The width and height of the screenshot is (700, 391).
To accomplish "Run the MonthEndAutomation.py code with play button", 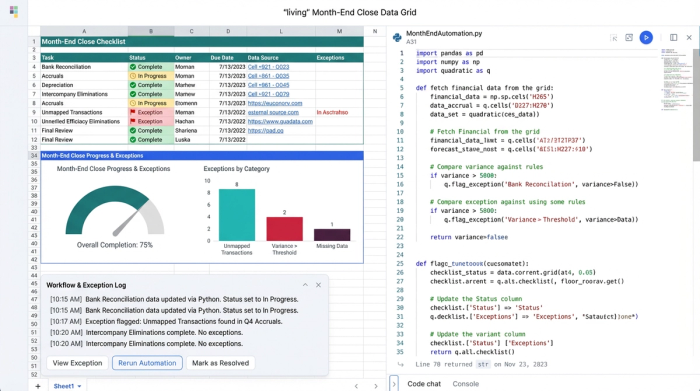I will click(646, 37).
